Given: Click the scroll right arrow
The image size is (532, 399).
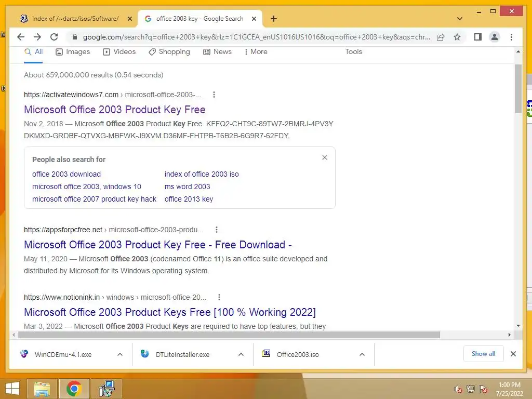Looking at the screenshot, I should pos(509,335).
